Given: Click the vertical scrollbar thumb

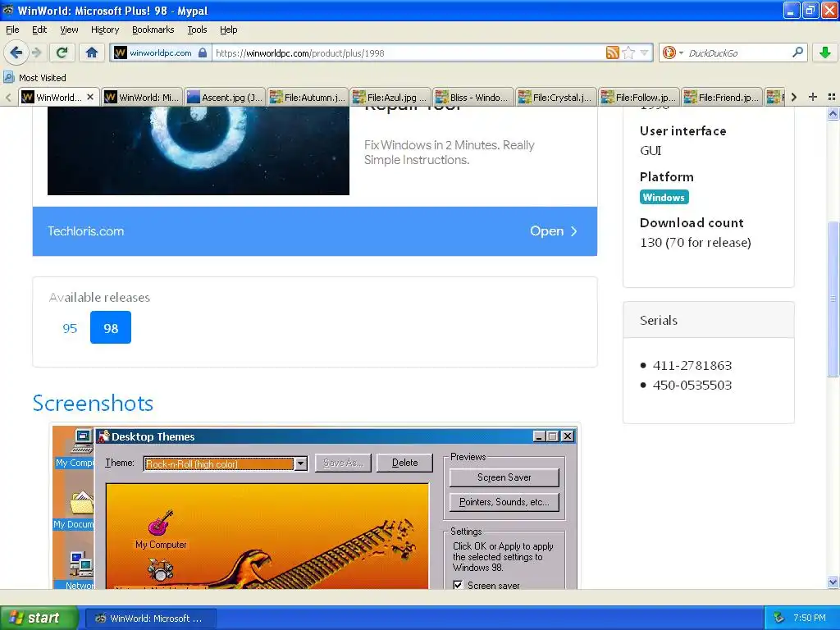Looking at the screenshot, I should pos(833,299).
